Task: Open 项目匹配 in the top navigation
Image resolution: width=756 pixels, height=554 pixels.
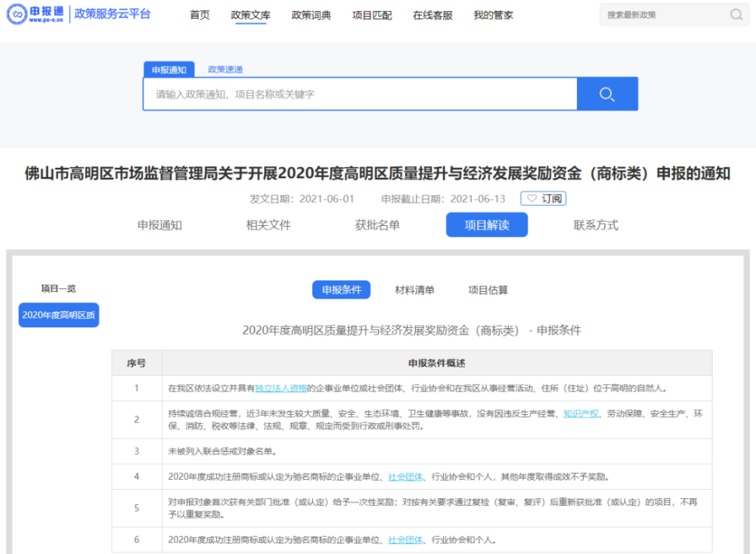Action: tap(372, 15)
